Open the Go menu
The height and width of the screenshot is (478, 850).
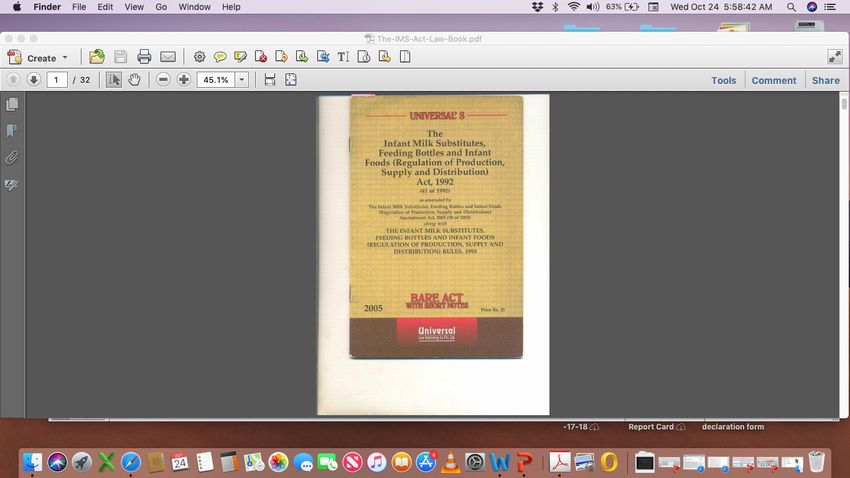pos(161,7)
